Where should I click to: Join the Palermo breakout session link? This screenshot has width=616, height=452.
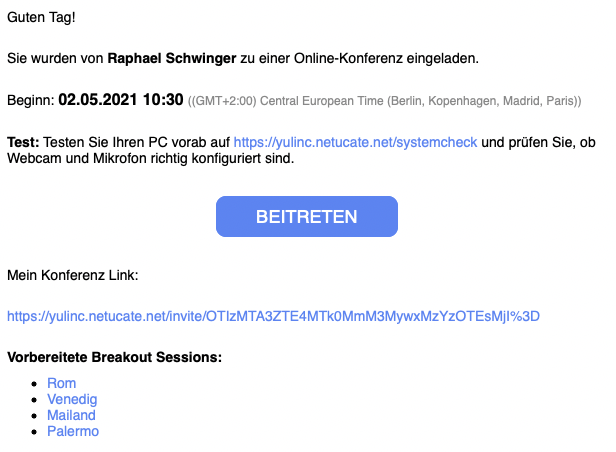coord(73,431)
